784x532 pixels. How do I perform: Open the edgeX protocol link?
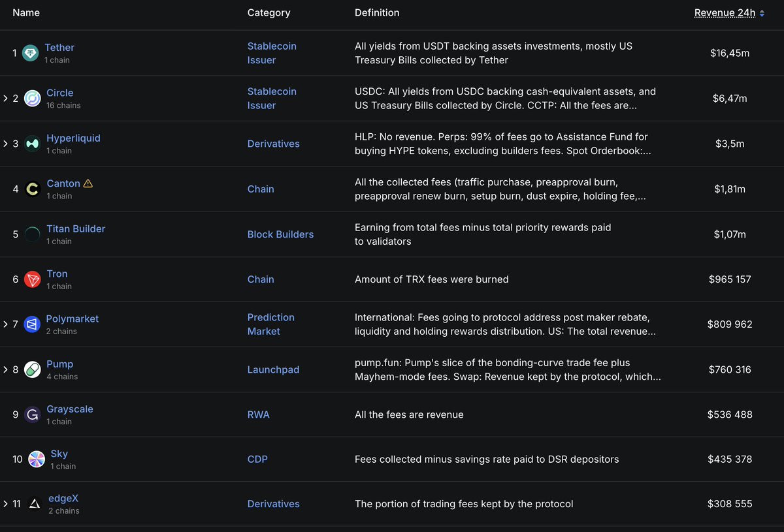(63, 499)
